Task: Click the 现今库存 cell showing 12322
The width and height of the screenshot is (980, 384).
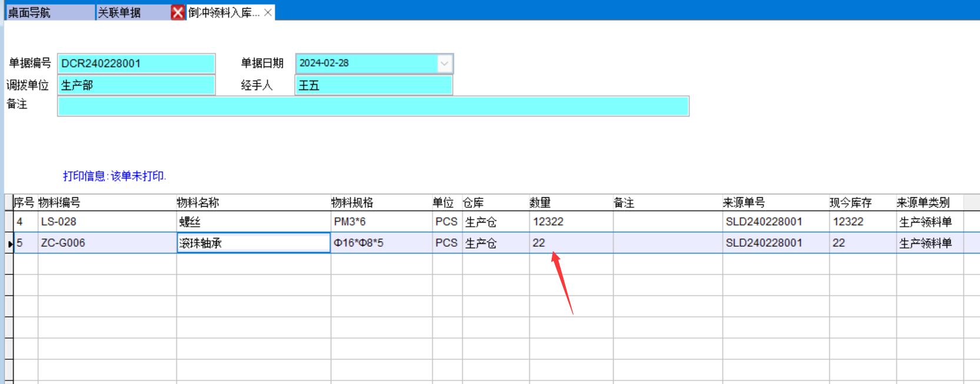Action: pos(861,222)
